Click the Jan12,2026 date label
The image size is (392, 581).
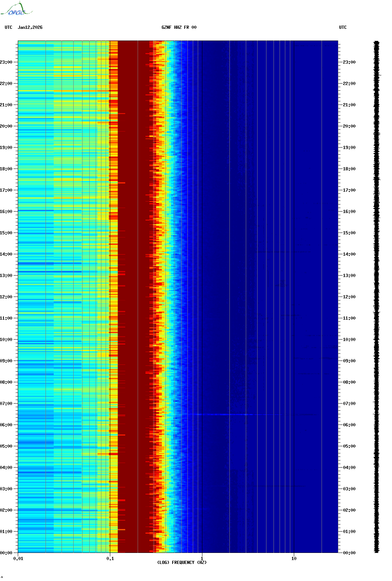coord(30,27)
